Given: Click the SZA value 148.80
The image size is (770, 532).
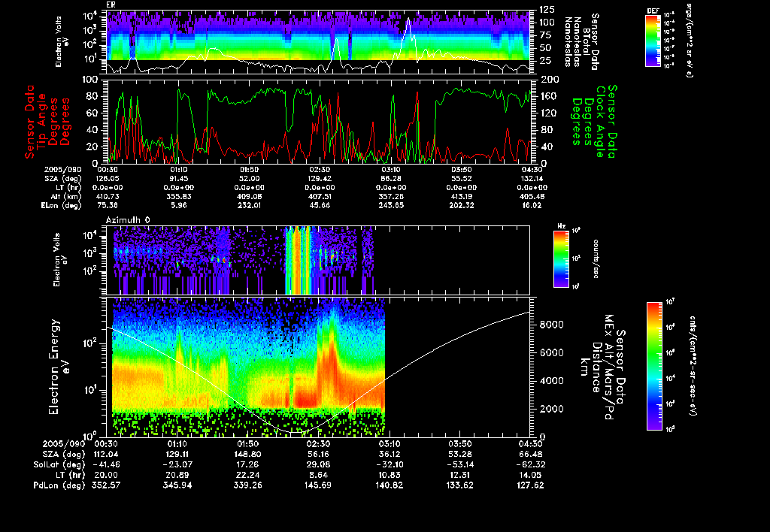Looking at the screenshot, I should (247, 454).
